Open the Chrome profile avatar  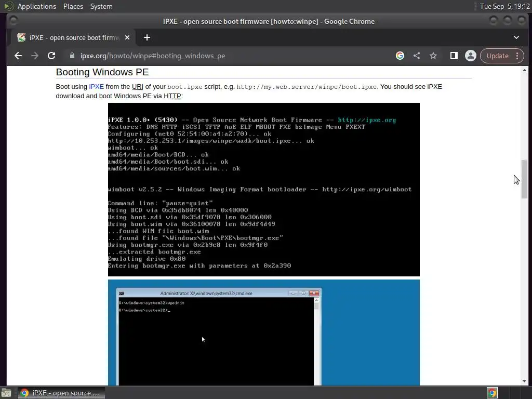[x=471, y=56]
